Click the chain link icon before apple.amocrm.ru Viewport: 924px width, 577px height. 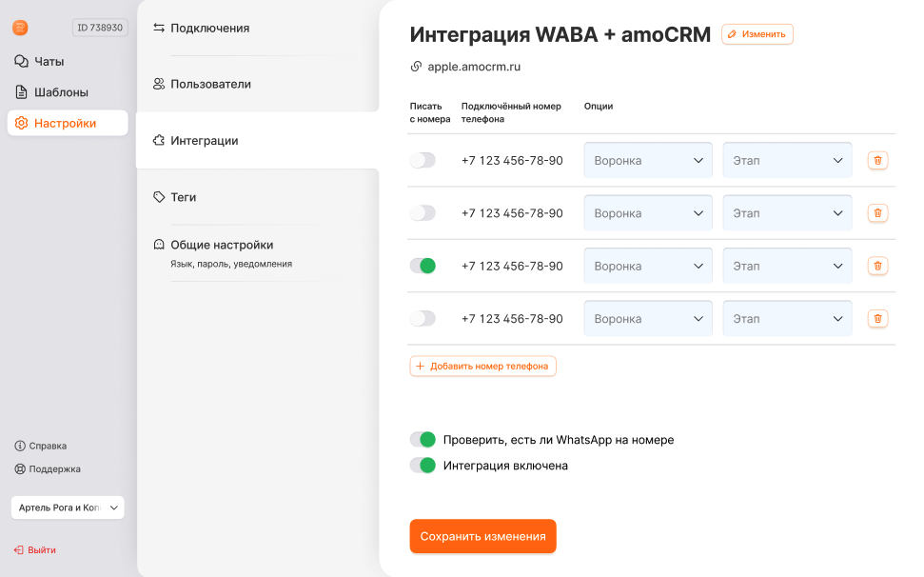[416, 67]
